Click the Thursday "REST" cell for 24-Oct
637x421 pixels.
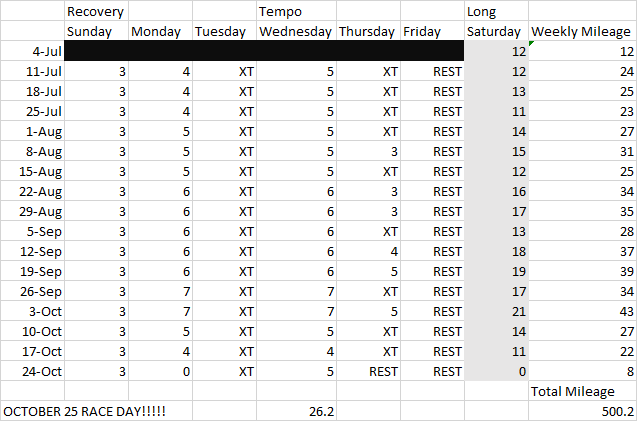point(368,371)
